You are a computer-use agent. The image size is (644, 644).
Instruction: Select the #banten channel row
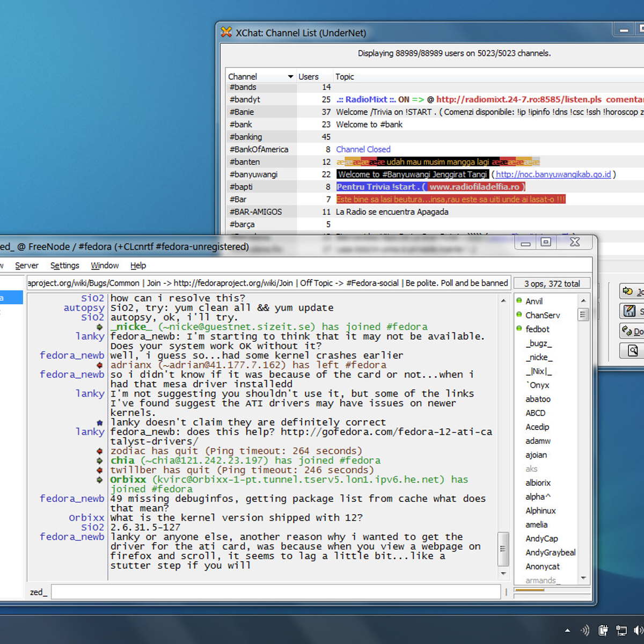(435, 162)
